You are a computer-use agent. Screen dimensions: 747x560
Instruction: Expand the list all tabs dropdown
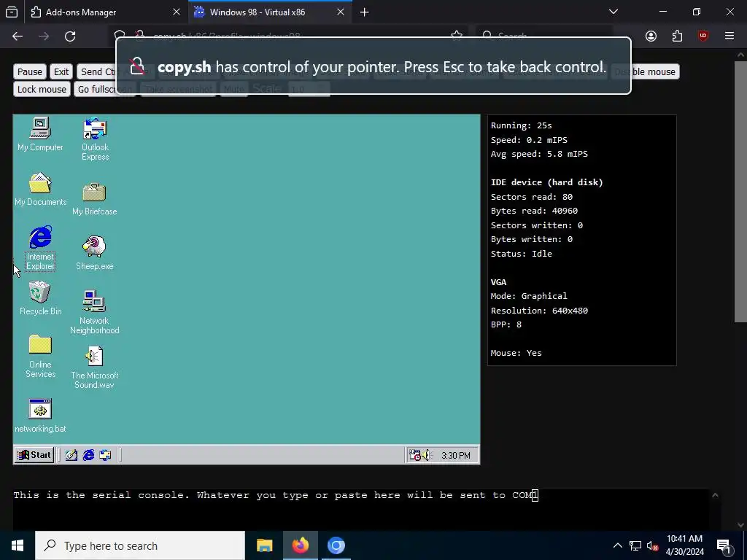tap(614, 12)
